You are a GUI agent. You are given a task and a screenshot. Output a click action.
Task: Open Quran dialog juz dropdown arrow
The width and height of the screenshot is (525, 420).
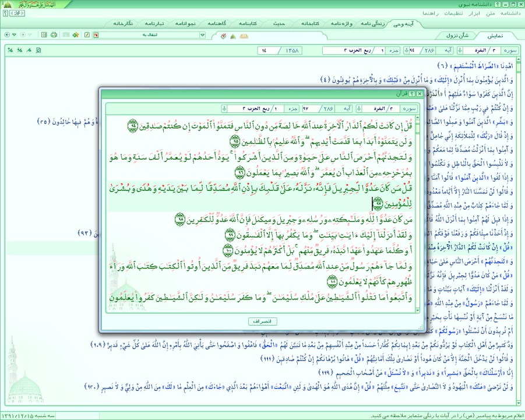click(x=224, y=108)
